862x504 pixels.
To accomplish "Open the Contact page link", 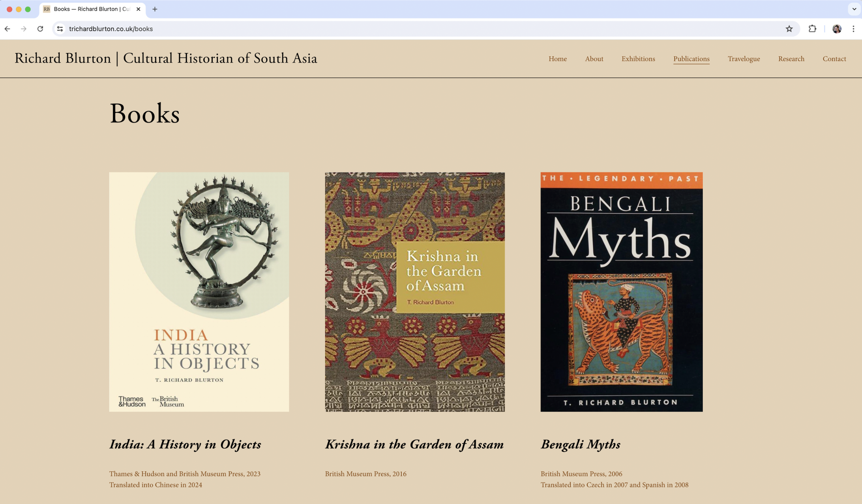I will [834, 59].
